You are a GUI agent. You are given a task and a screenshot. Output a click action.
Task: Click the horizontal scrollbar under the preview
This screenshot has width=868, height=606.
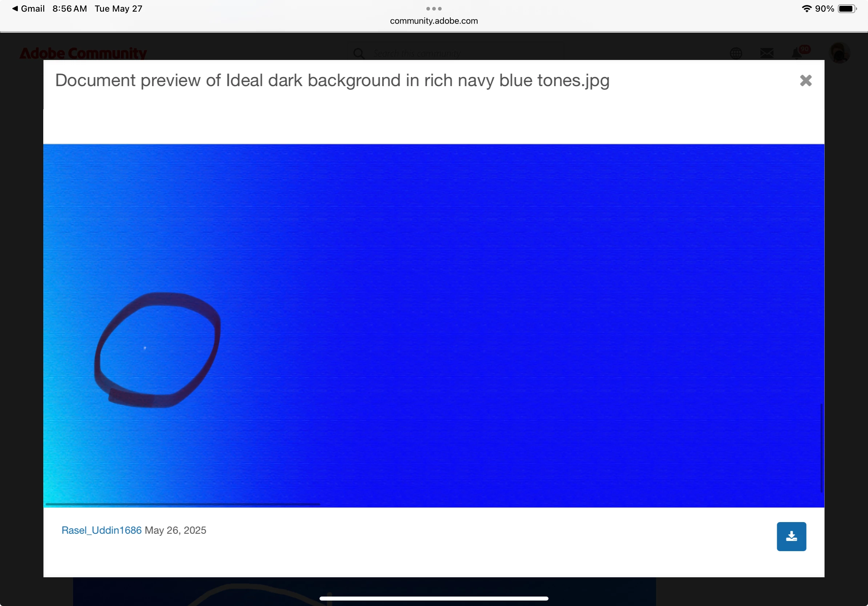pos(182,504)
